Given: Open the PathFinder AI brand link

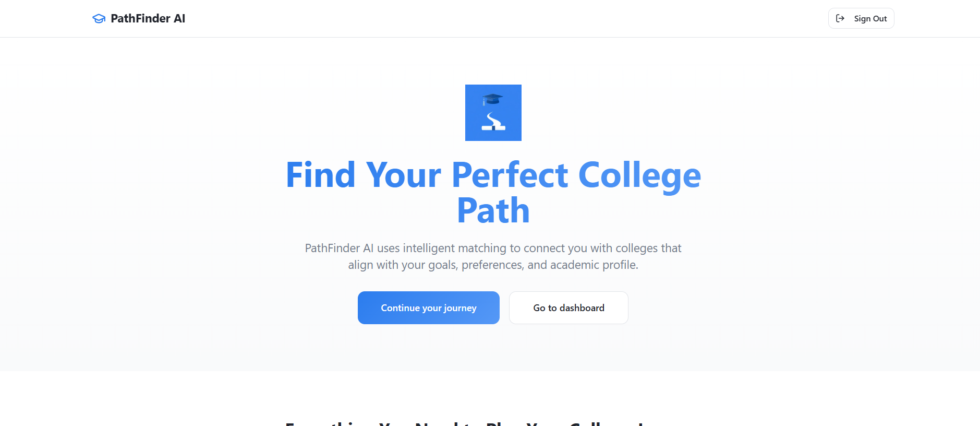Looking at the screenshot, I should click(139, 19).
